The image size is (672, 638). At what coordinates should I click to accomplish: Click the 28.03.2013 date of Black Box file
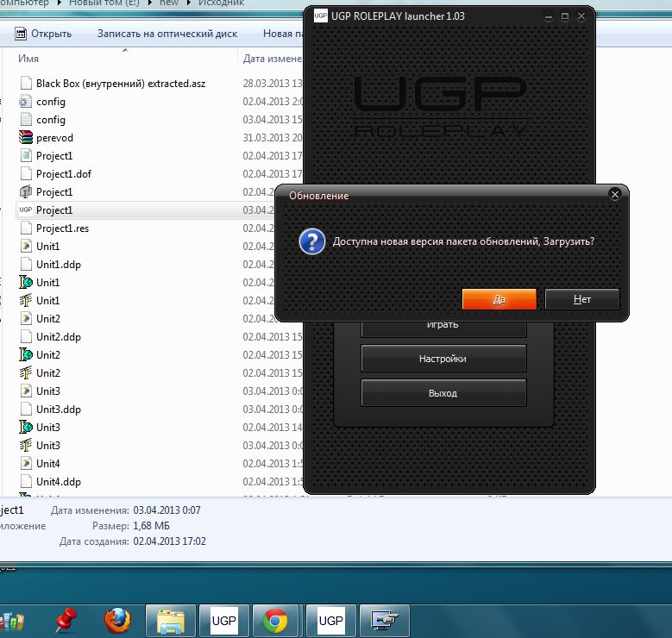(273, 83)
